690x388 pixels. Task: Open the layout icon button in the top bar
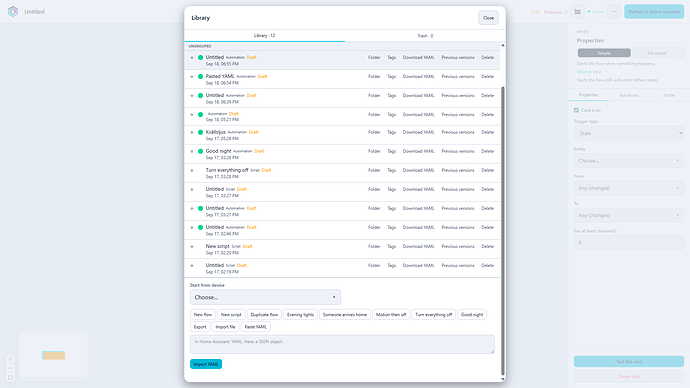tap(577, 12)
